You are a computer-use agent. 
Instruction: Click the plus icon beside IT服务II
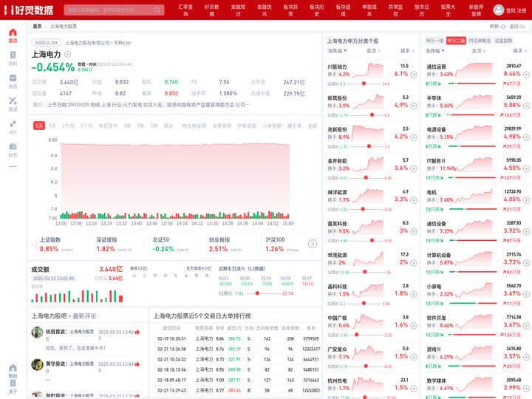526,168
